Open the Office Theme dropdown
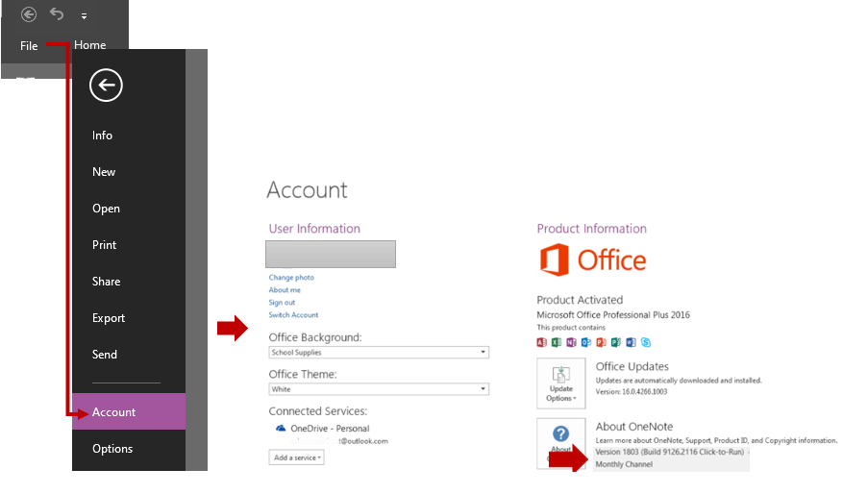The width and height of the screenshot is (868, 494). (x=379, y=389)
